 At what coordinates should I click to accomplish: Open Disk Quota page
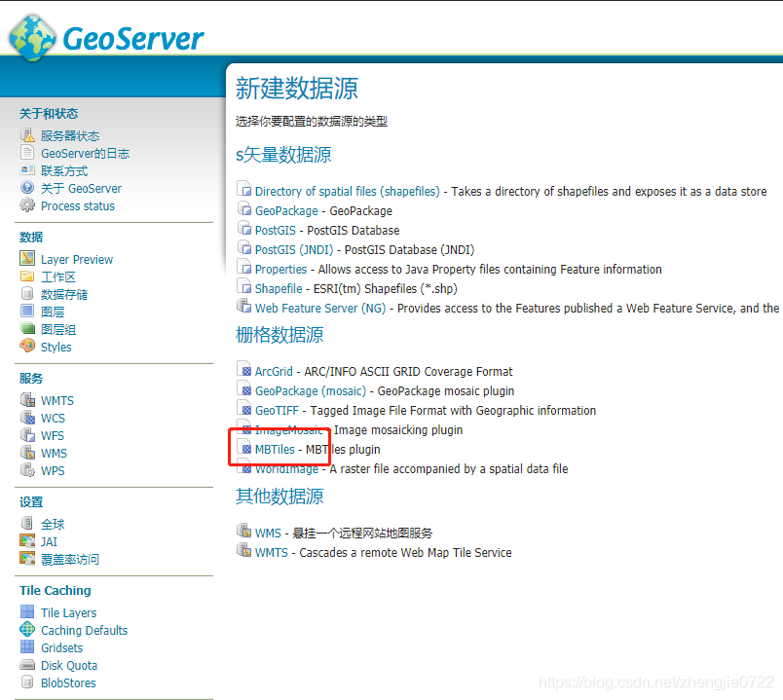pyautogui.click(x=69, y=665)
